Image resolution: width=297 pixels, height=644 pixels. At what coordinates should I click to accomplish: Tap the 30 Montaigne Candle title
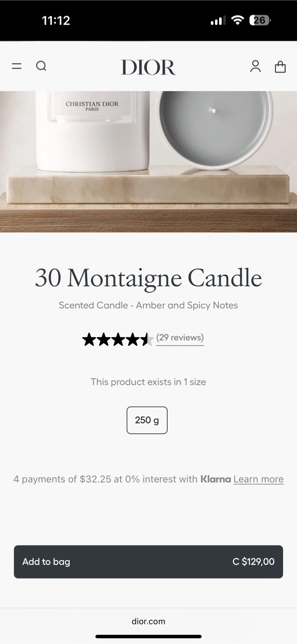coord(148,278)
